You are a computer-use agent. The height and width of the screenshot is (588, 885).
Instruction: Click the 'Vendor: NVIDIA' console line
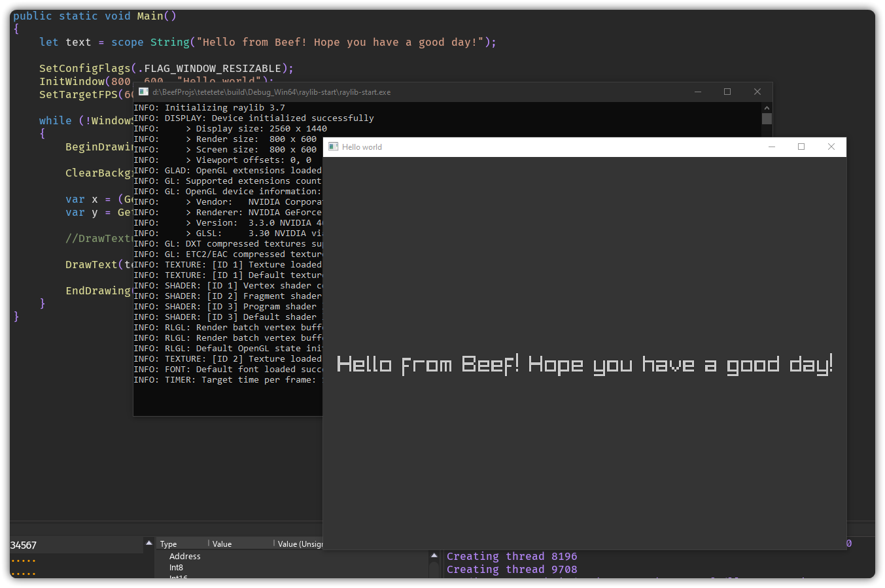(x=228, y=202)
